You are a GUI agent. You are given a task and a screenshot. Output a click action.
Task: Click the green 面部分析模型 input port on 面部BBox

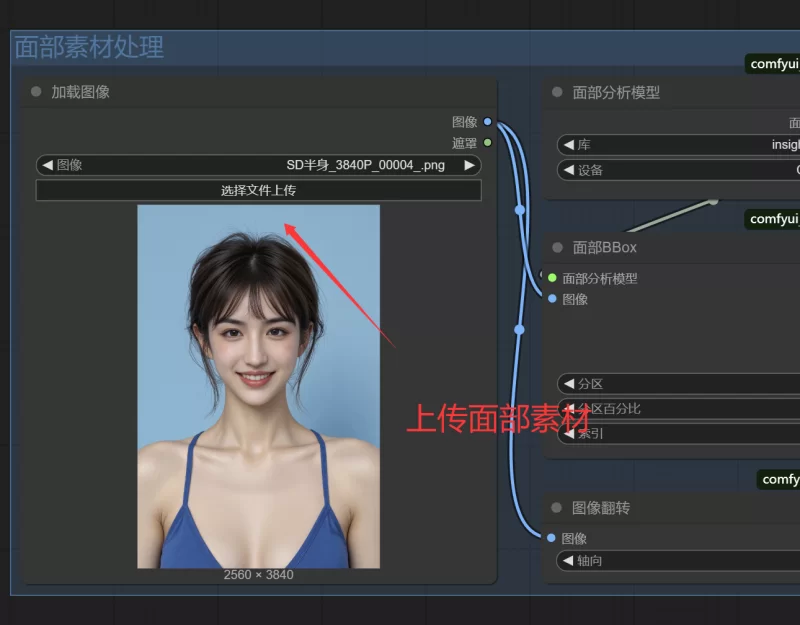(552, 278)
